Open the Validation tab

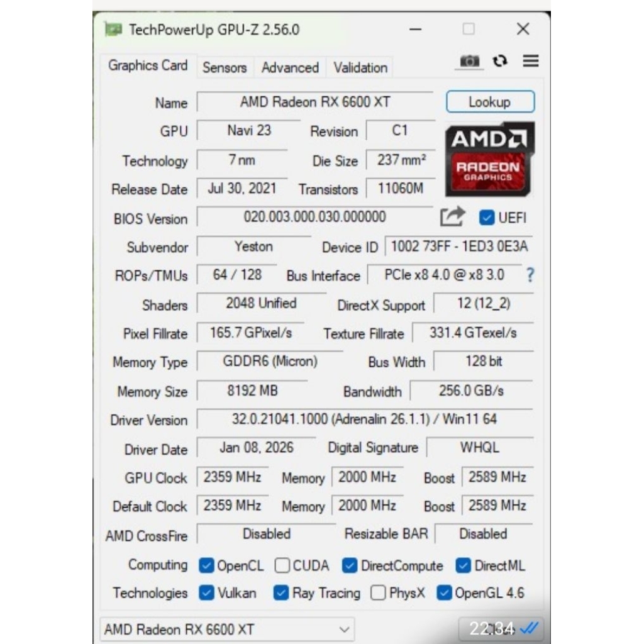click(360, 67)
